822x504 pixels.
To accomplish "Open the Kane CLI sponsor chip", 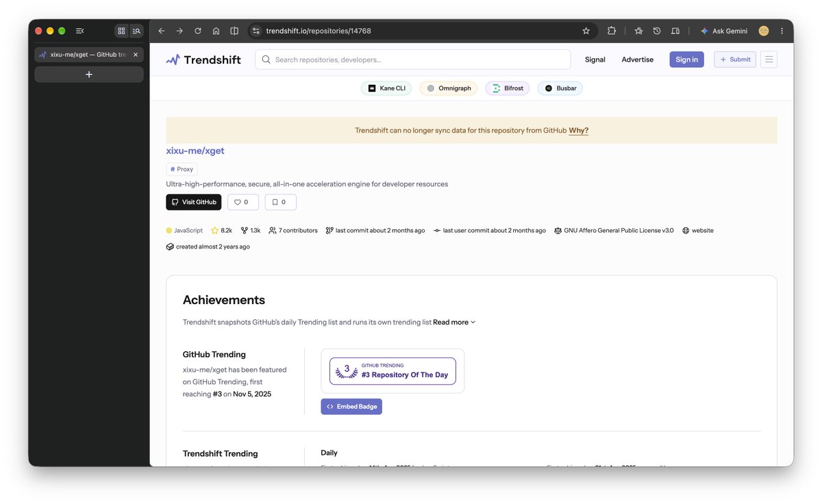I will point(386,88).
